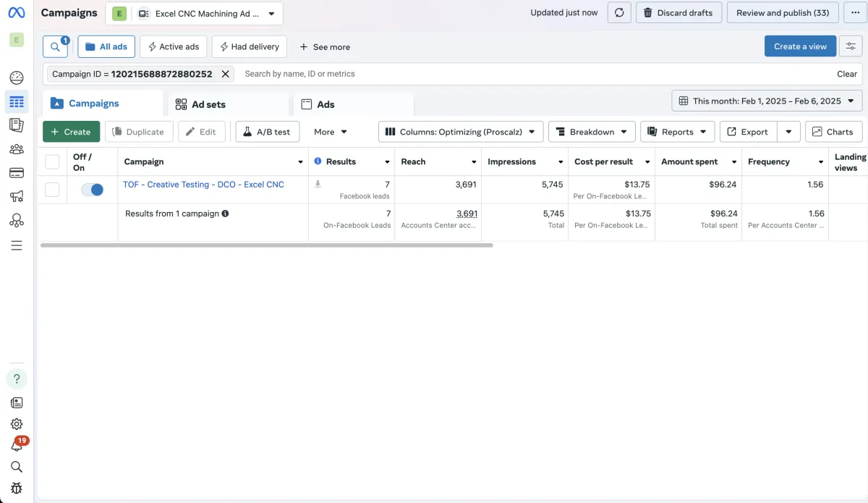This screenshot has width=868, height=503.
Task: Open the three-dot more options menu
Action: coord(855,13)
